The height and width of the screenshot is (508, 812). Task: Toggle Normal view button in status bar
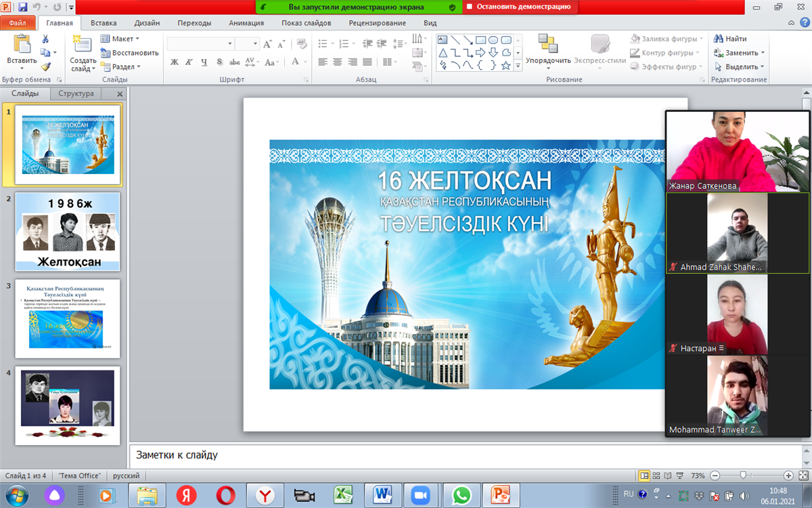tap(644, 475)
